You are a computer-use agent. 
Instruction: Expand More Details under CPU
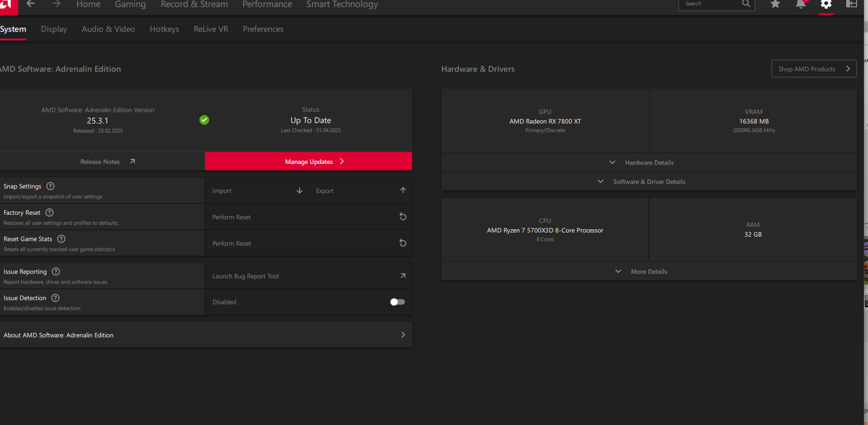(649, 271)
